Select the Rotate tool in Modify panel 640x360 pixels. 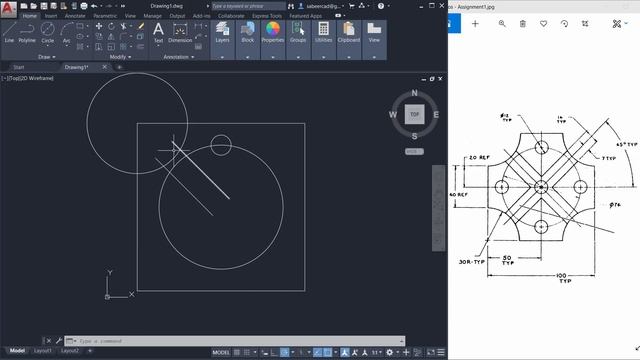[x=111, y=26]
